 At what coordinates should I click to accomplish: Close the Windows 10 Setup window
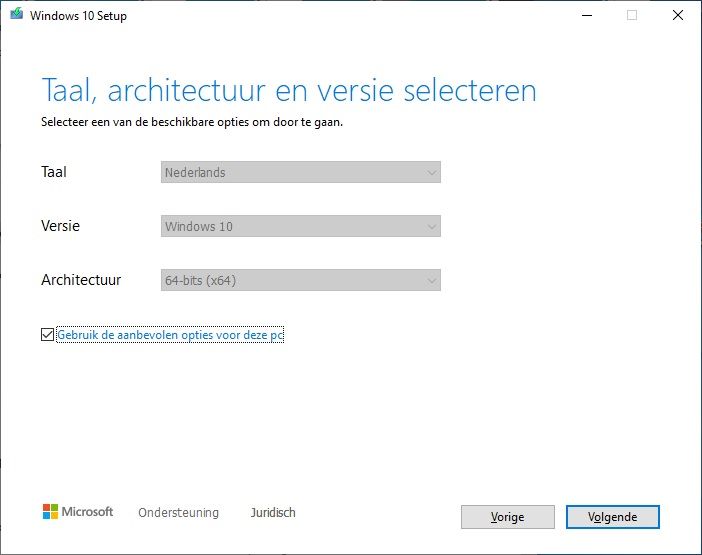678,15
